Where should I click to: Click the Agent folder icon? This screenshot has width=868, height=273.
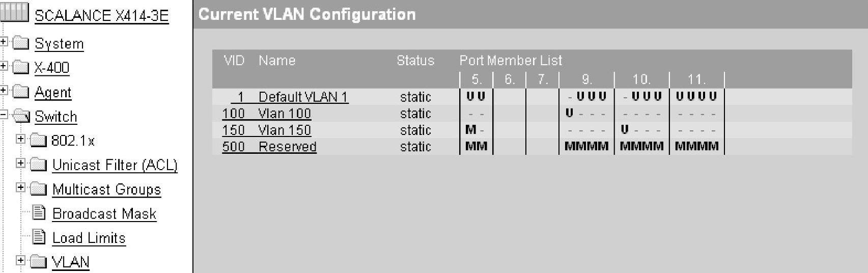21,92
